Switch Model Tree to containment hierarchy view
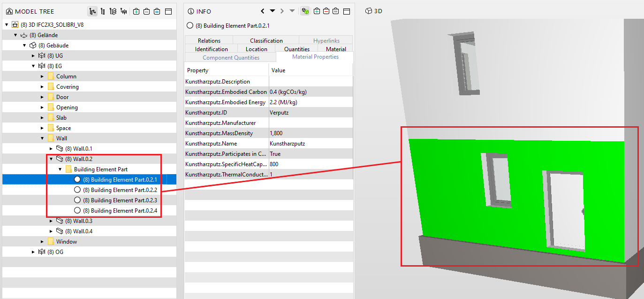 click(x=92, y=11)
